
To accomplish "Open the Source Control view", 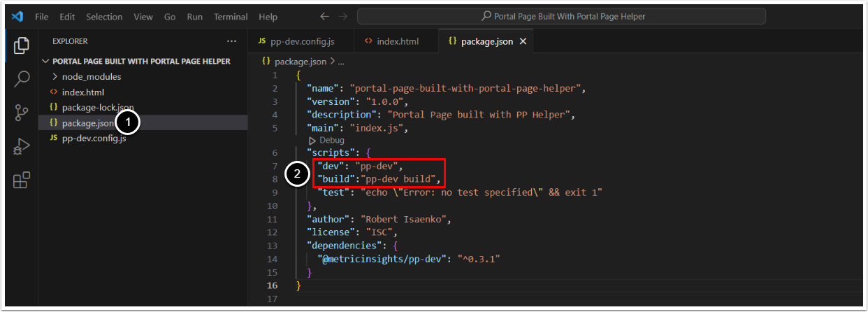I will 22,113.
